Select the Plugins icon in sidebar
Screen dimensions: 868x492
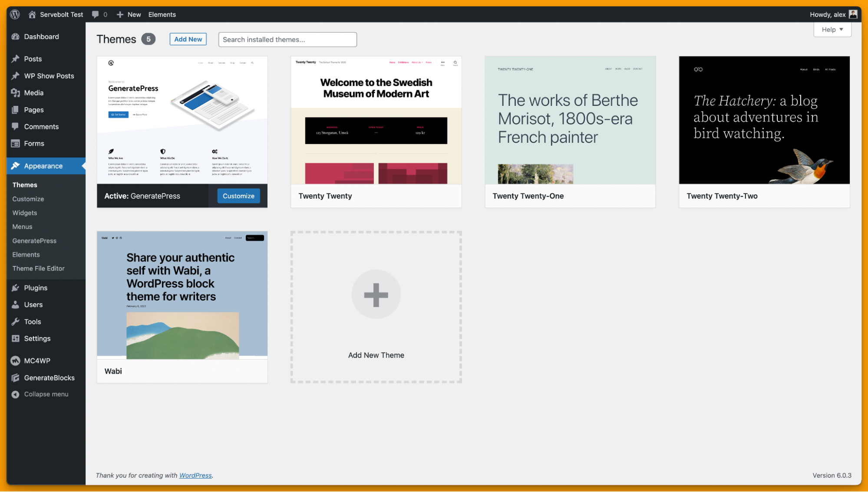point(16,287)
